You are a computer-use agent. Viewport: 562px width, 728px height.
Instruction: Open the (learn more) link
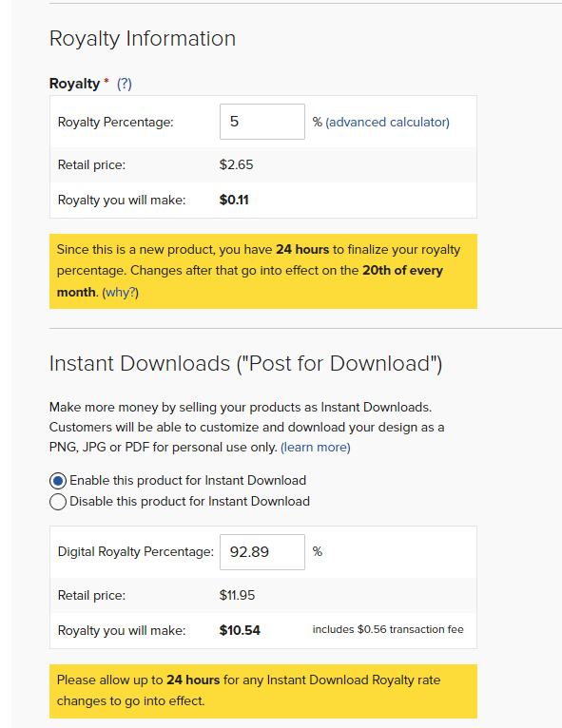click(316, 447)
